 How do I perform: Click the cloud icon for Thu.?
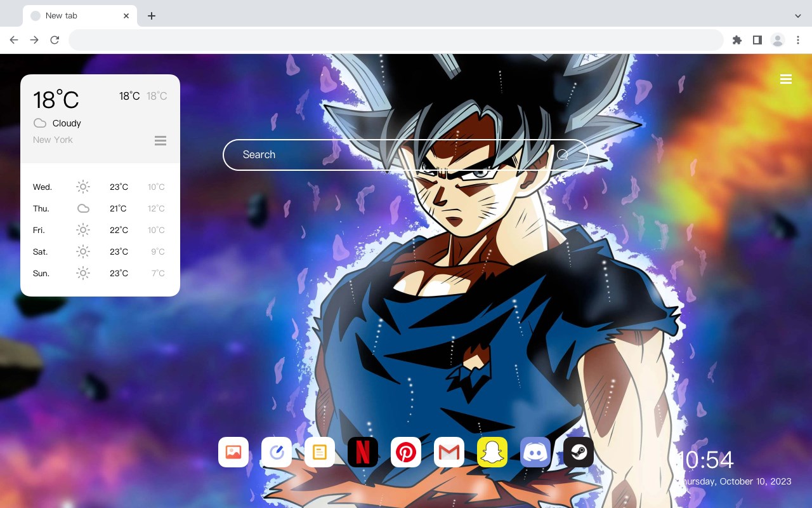[83, 208]
